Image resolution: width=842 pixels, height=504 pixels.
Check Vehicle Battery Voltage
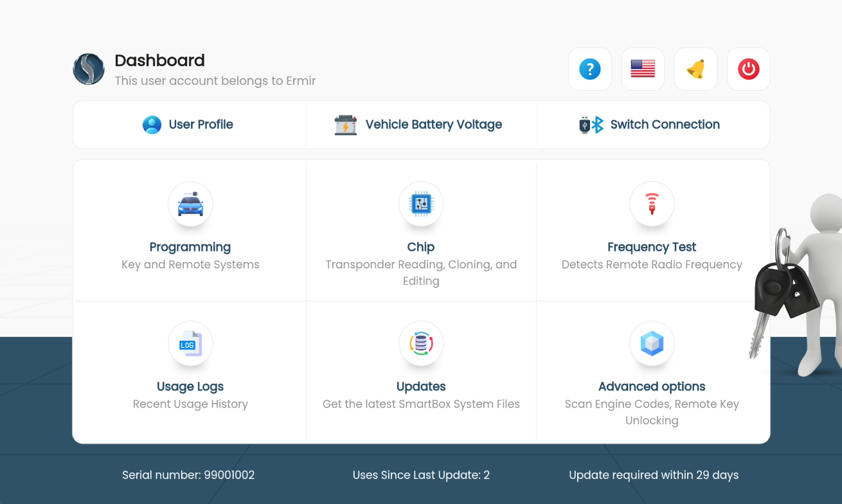click(434, 125)
